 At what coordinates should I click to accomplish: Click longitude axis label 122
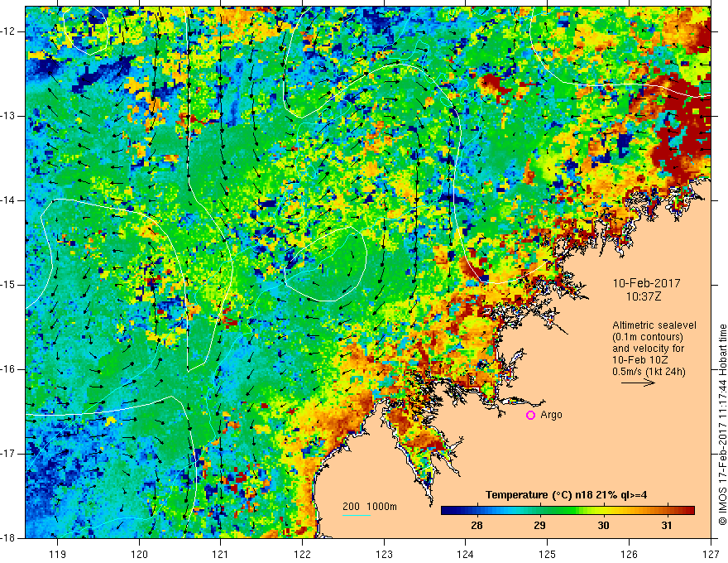[x=302, y=554]
